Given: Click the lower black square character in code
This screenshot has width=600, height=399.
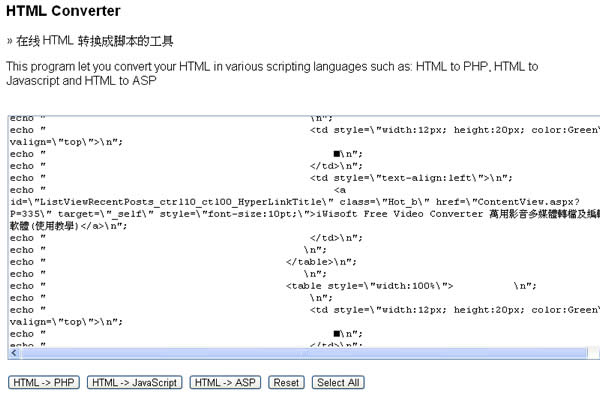Looking at the screenshot, I should coord(337,334).
